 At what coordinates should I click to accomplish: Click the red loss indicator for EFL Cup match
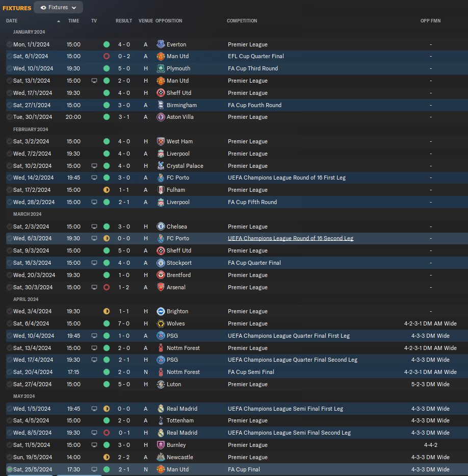(x=107, y=56)
